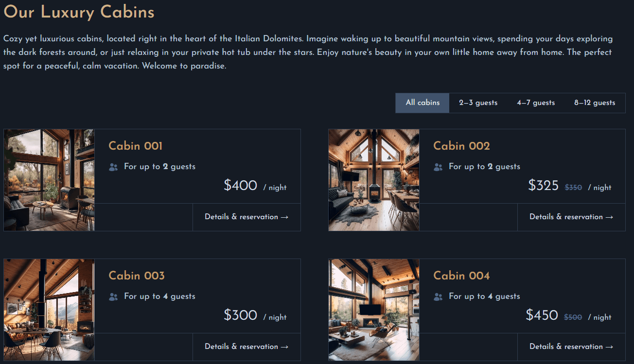Click the guests icon in Cabin 002
Screen dimensions: 634x364
438,167
